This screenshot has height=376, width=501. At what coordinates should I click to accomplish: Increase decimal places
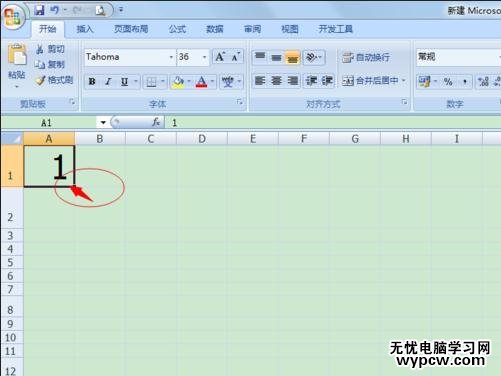[x=483, y=82]
